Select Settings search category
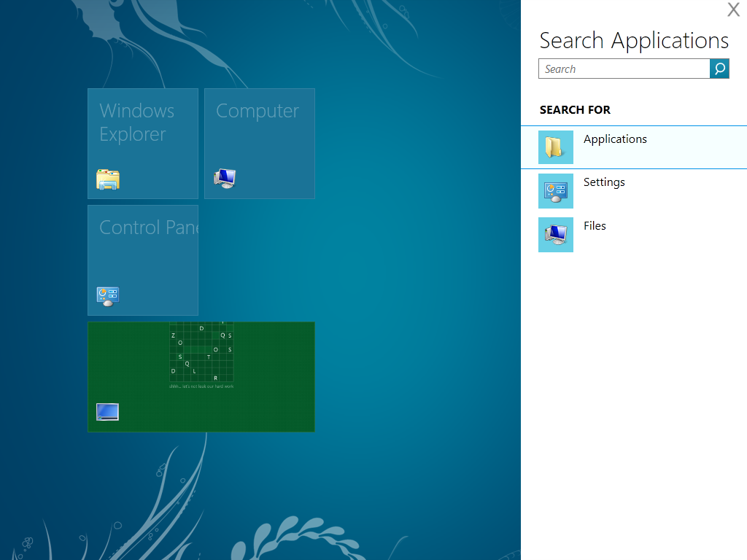The height and width of the screenshot is (560, 747). [x=634, y=191]
